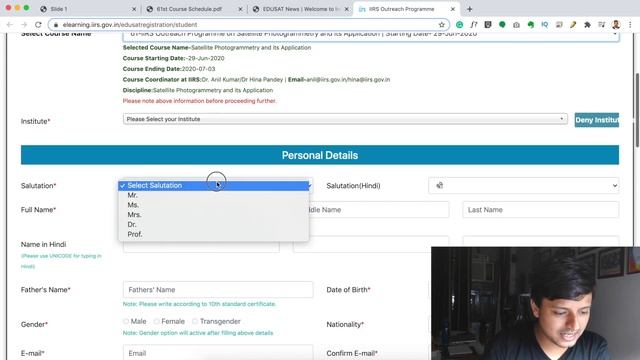Select the Female gender radio button
Viewport: 640px width, 360px height.
pyautogui.click(x=157, y=322)
